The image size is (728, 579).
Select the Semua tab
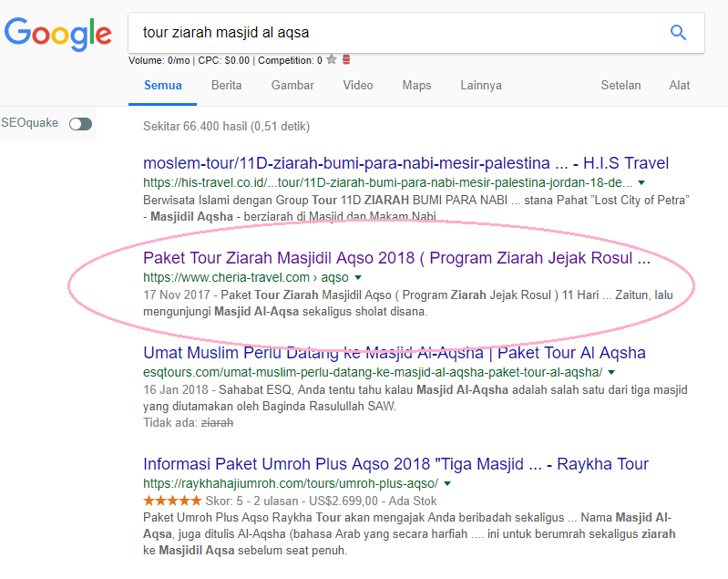(162, 86)
